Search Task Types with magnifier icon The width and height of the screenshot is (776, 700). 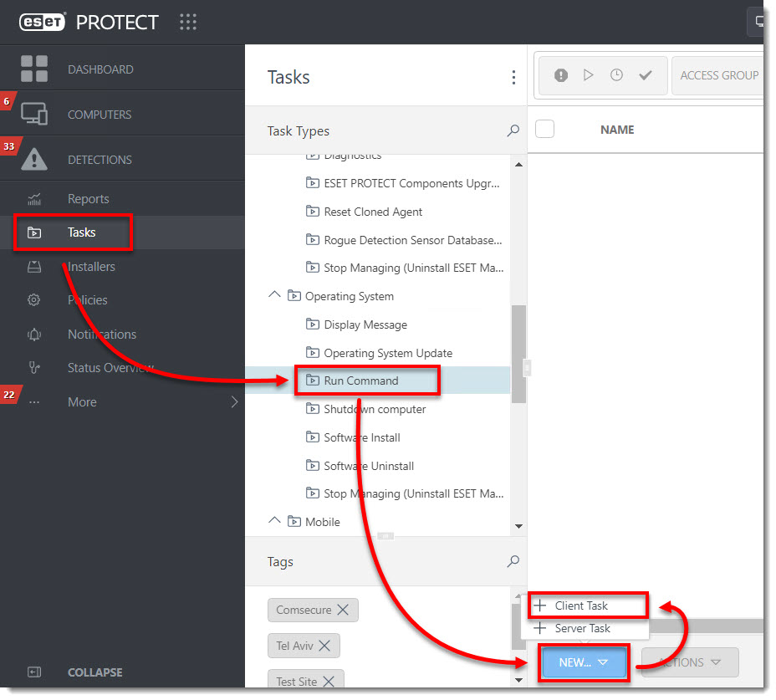[x=513, y=130]
